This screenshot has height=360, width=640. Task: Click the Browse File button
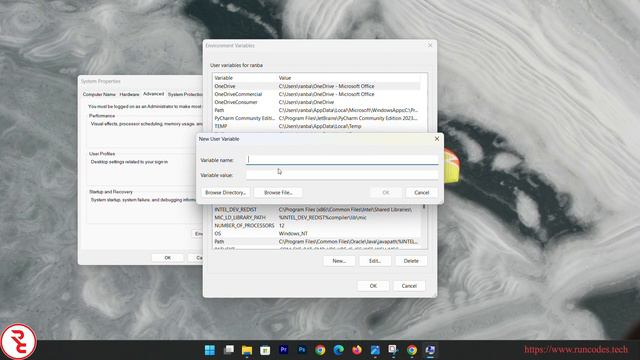(x=278, y=192)
